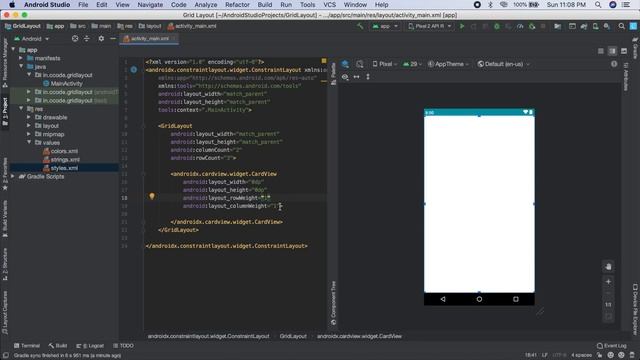Open the Pixel 2 API device dropdown
The height and width of the screenshot is (360, 640).
[x=430, y=26]
